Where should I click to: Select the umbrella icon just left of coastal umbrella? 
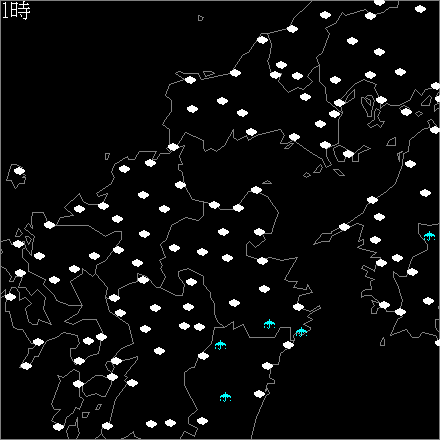point(269,324)
